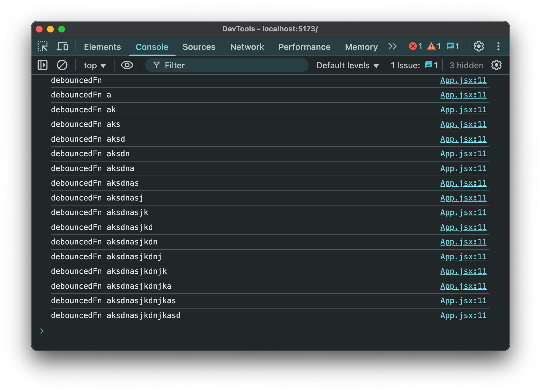Click the red error count badge

[415, 46]
